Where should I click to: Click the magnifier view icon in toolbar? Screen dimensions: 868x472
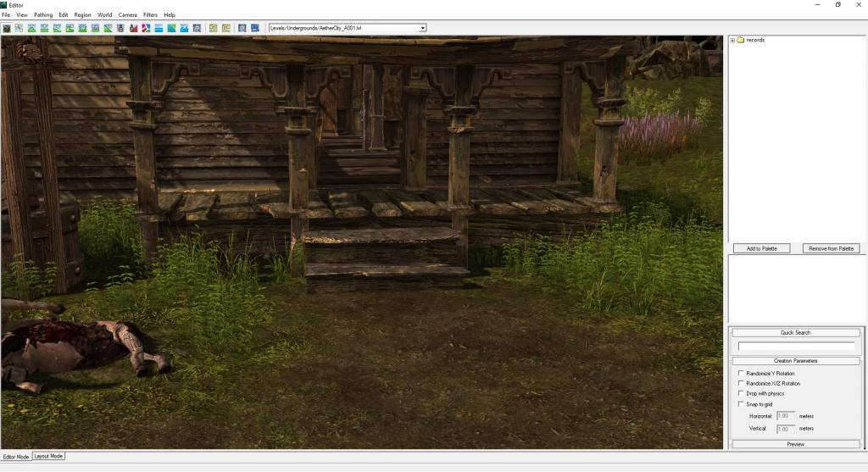click(242, 28)
